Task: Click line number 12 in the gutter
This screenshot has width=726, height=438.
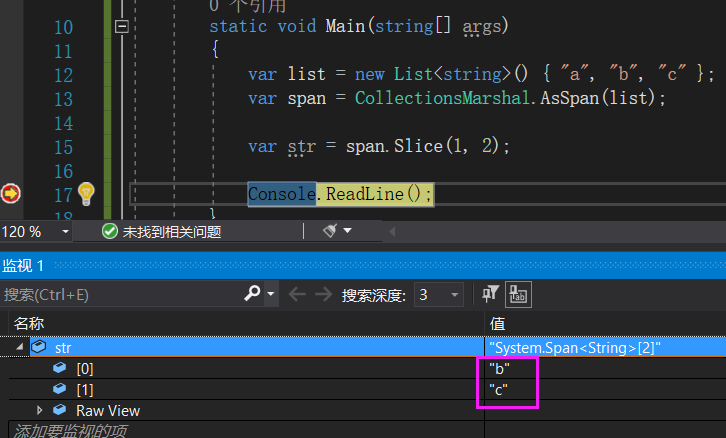Action: [x=63, y=75]
